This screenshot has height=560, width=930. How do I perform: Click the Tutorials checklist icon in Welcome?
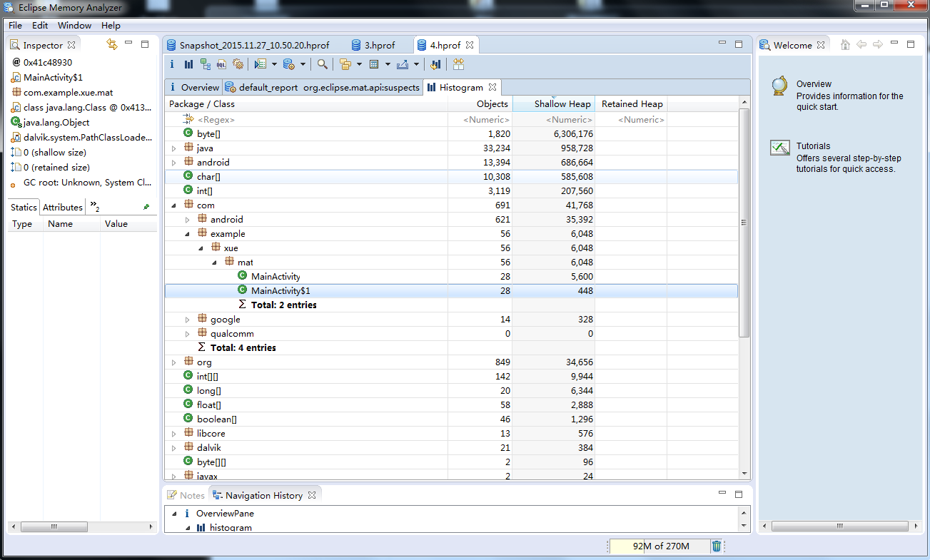(x=779, y=148)
